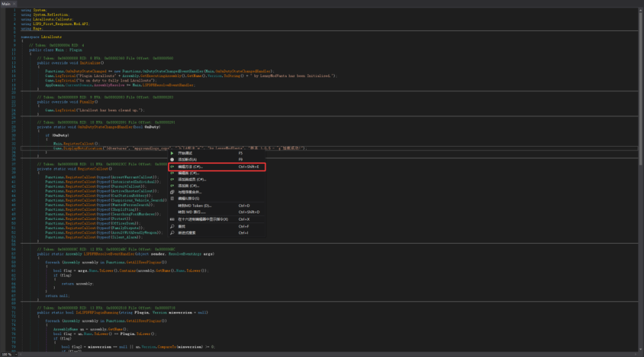Viewport: 644px width, 357px height.
Task: Click 'return assembly' statement
Action: 77,284
